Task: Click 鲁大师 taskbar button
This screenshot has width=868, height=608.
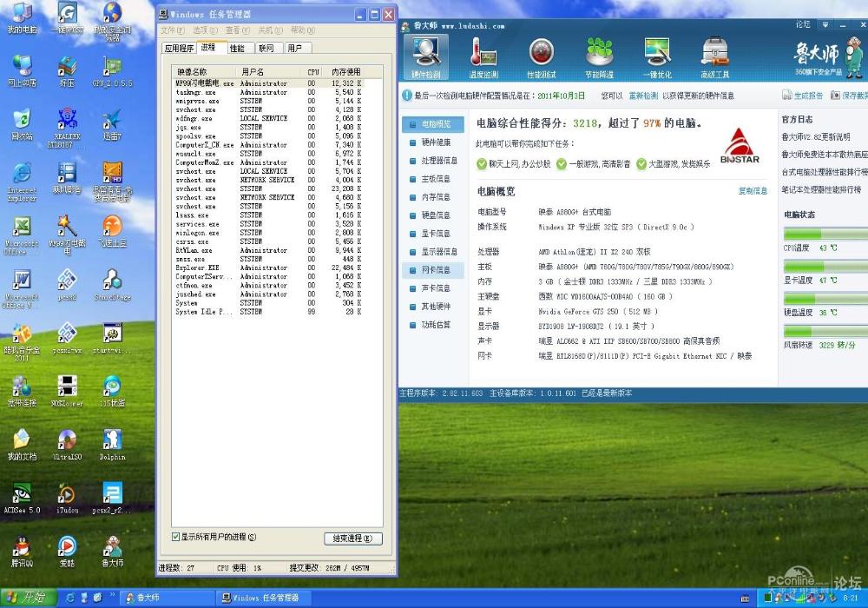Action: [168, 598]
